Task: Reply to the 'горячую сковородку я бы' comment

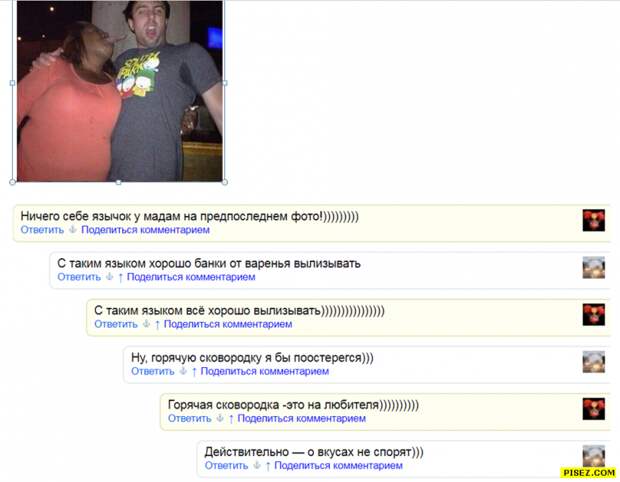Action: point(153,371)
